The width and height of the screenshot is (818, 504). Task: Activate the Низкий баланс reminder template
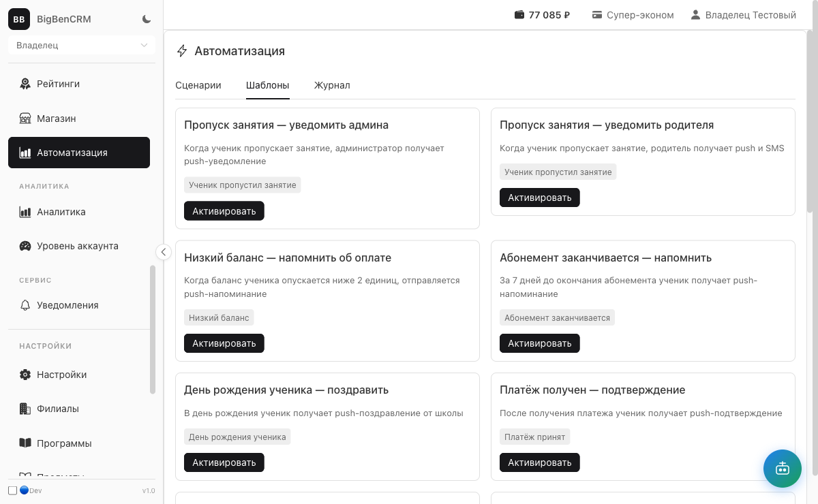click(x=224, y=343)
